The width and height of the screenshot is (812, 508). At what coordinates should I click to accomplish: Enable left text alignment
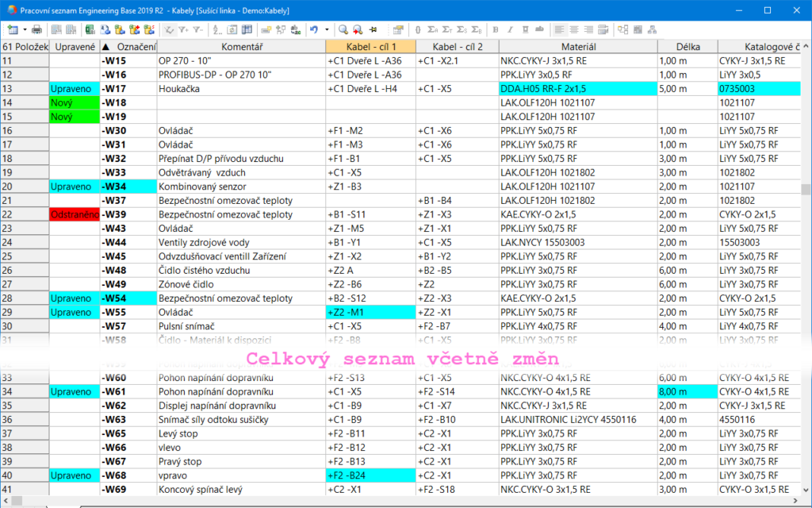point(560,29)
